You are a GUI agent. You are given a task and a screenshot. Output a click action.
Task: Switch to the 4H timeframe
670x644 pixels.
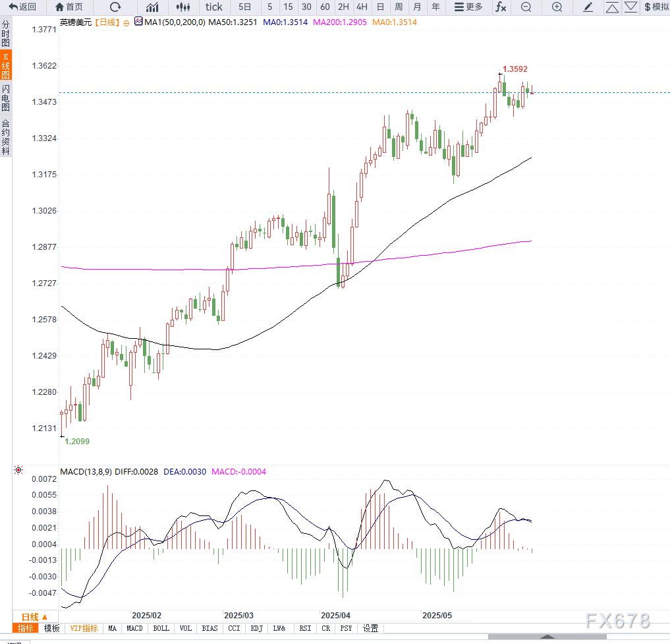pyautogui.click(x=362, y=7)
